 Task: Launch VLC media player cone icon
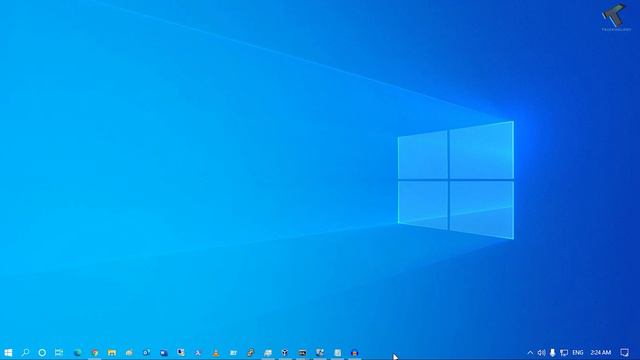tap(216, 353)
